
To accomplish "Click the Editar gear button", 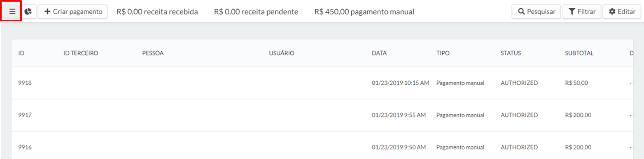I will click(622, 12).
